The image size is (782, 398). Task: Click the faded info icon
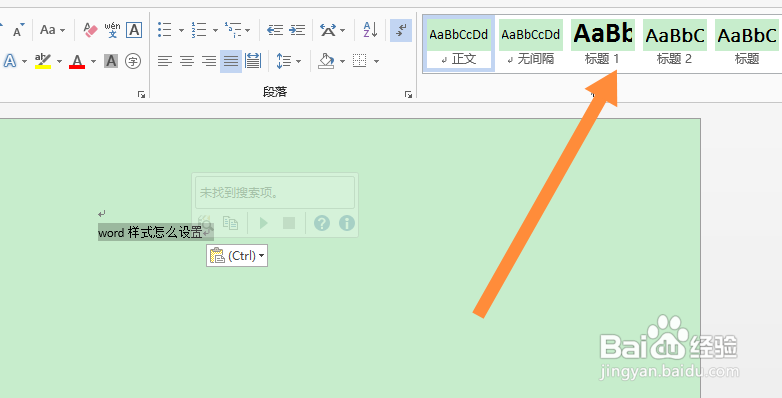click(x=347, y=222)
